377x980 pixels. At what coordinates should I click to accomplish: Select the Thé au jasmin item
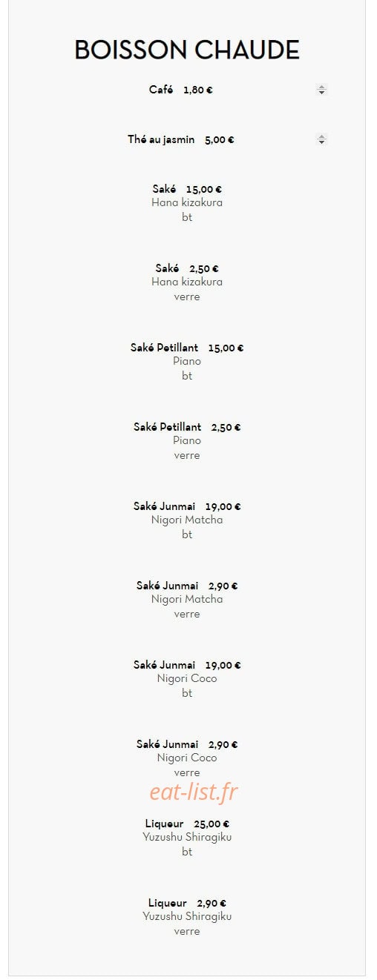tap(161, 139)
